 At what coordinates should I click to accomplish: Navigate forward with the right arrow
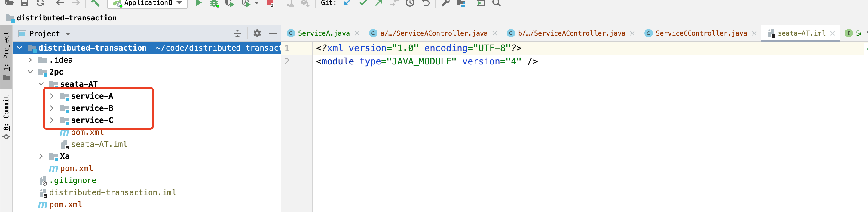(76, 3)
